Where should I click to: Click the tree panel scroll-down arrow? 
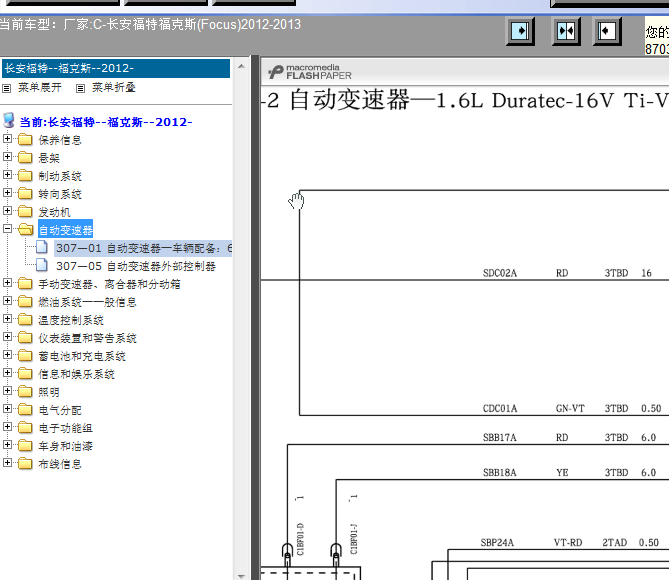coord(241,576)
